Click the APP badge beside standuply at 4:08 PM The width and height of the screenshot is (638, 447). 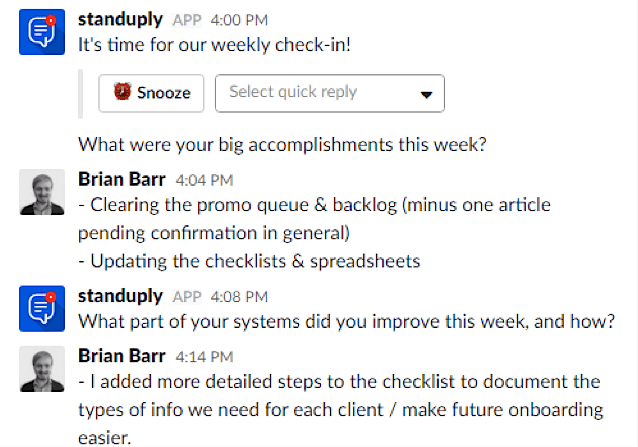click(187, 297)
